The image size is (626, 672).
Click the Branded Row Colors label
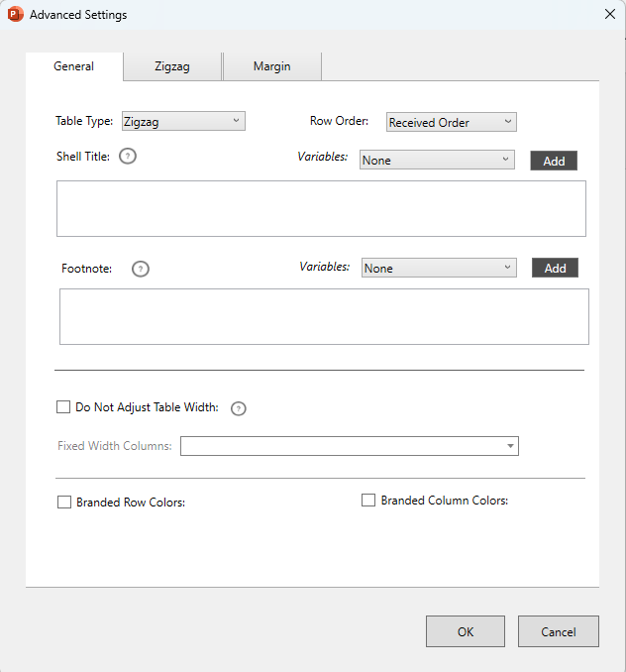pyautogui.click(x=131, y=503)
